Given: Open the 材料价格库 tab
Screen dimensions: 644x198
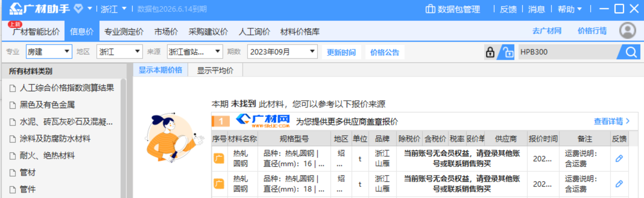Looking at the screenshot, I should click(x=300, y=31).
